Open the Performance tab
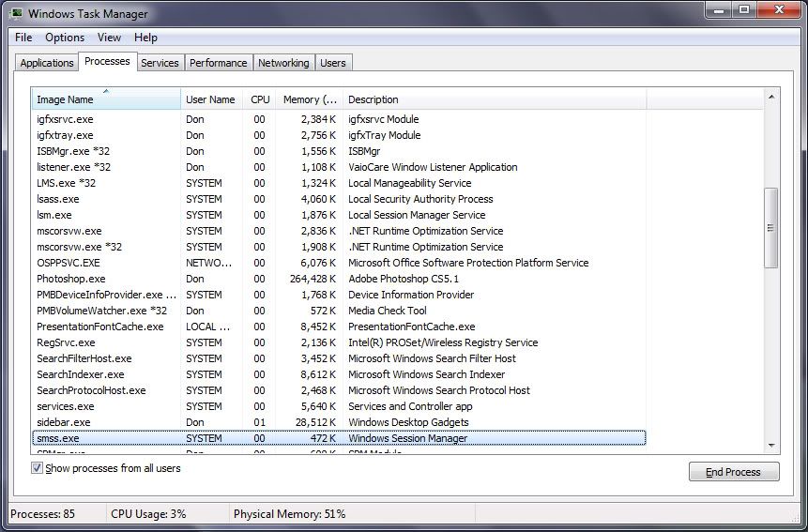 tap(219, 63)
